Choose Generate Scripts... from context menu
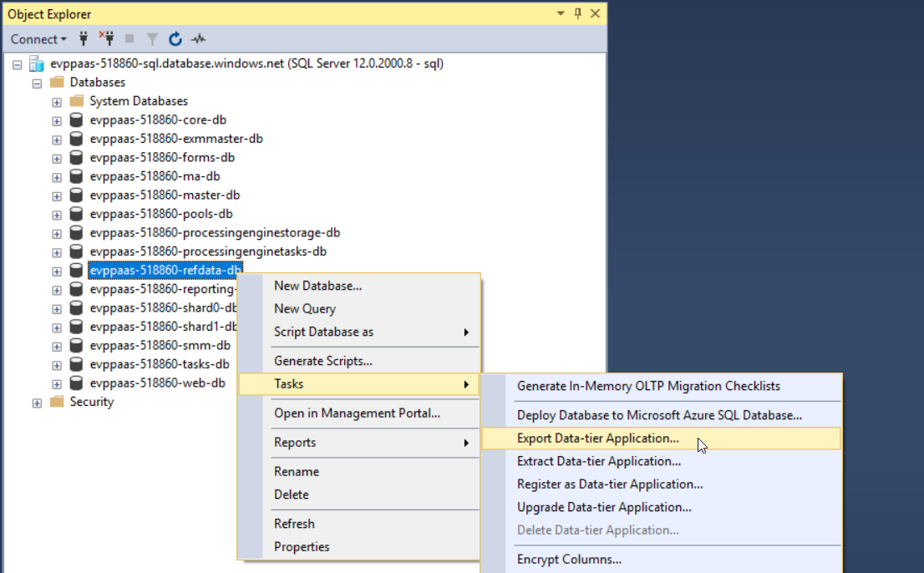Screen dimensions: 924x573 [x=359, y=361]
